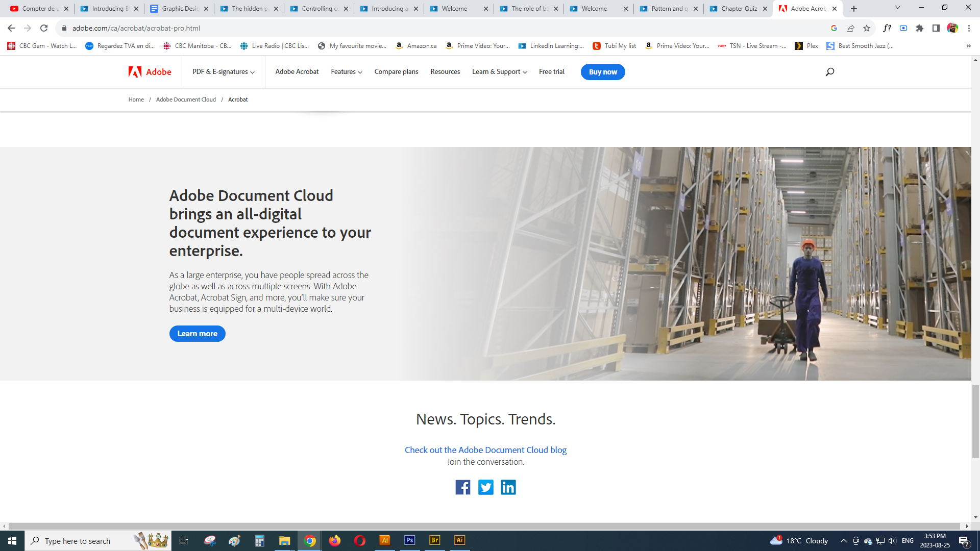This screenshot has width=980, height=551.
Task: Expand the PDF & E-signatures menu
Action: tap(223, 72)
